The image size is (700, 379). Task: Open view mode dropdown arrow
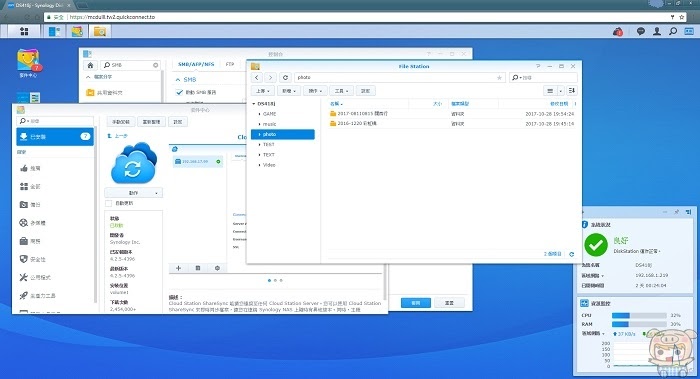coord(561,91)
